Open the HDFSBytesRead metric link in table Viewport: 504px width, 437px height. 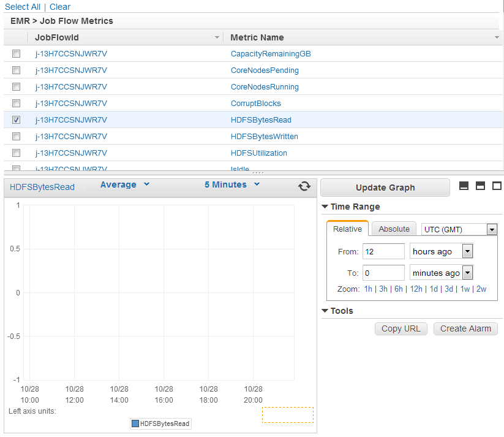tap(261, 120)
